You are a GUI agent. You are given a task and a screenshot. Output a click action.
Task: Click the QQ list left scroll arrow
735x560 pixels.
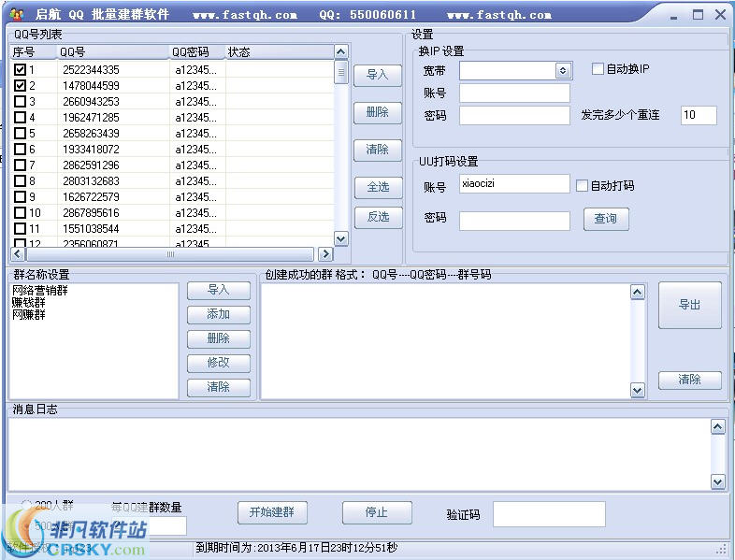pyautogui.click(x=18, y=254)
